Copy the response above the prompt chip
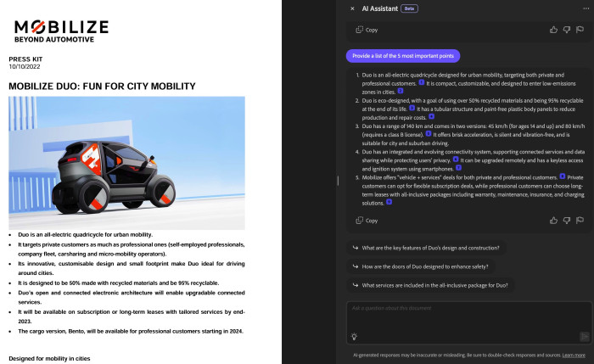The height and width of the screenshot is (364, 594). coord(367,30)
